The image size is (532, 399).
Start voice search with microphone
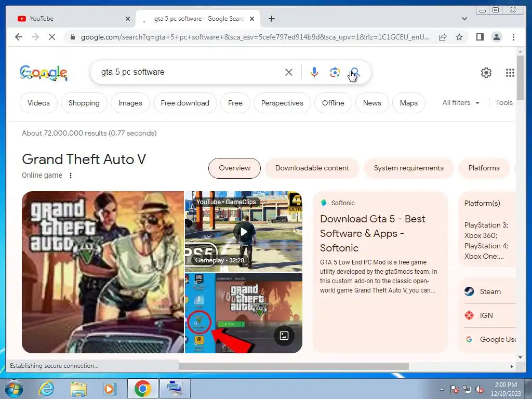click(x=314, y=72)
